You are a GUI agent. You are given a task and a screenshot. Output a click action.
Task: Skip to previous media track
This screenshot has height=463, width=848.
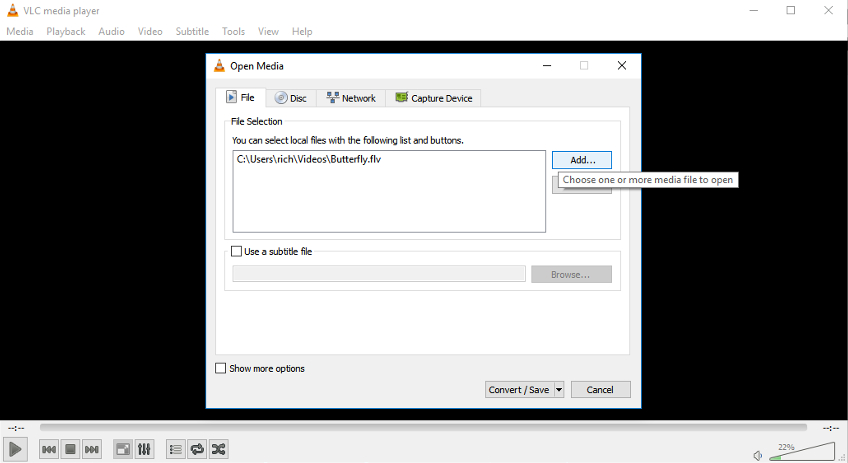(49, 449)
